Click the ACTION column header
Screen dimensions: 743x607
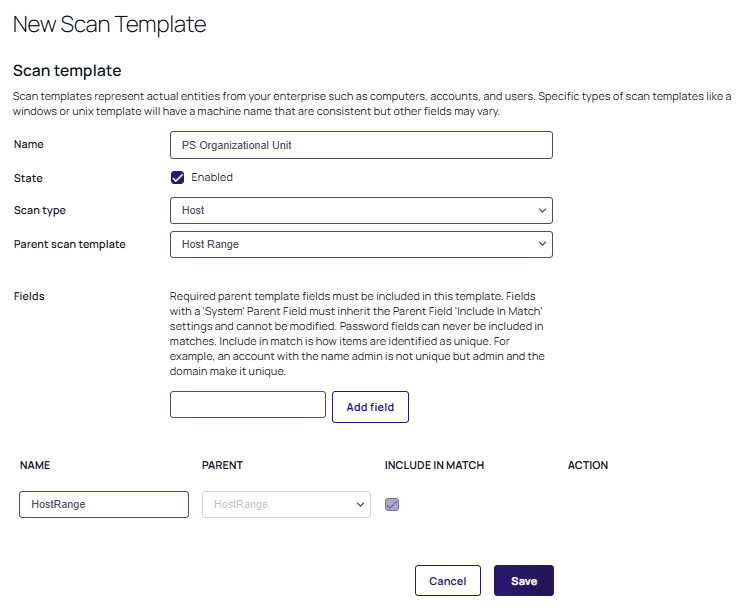[588, 465]
